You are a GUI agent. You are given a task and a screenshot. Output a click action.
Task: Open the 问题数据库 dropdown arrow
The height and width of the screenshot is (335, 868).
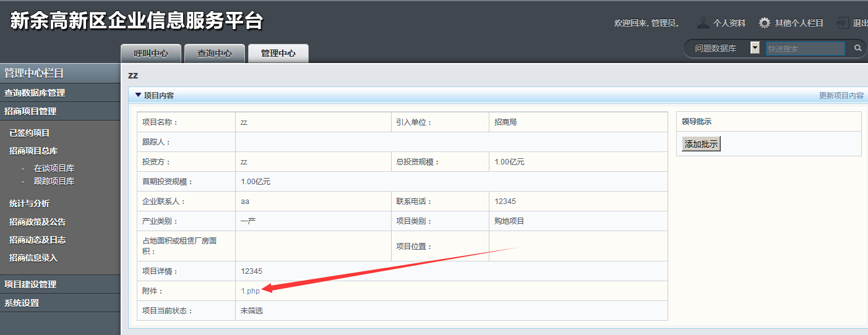point(755,48)
